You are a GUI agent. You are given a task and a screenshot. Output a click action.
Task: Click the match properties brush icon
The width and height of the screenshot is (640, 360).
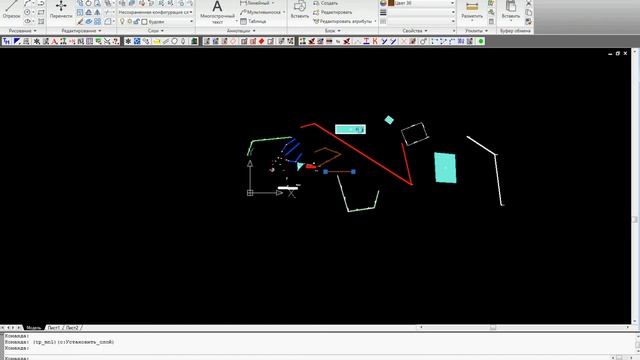pyautogui.click(x=529, y=21)
